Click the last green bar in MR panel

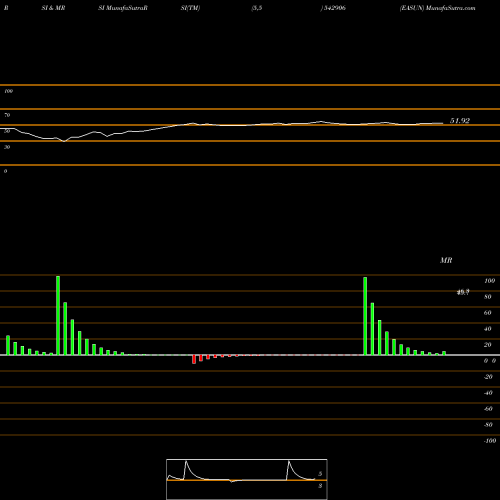pos(444,353)
